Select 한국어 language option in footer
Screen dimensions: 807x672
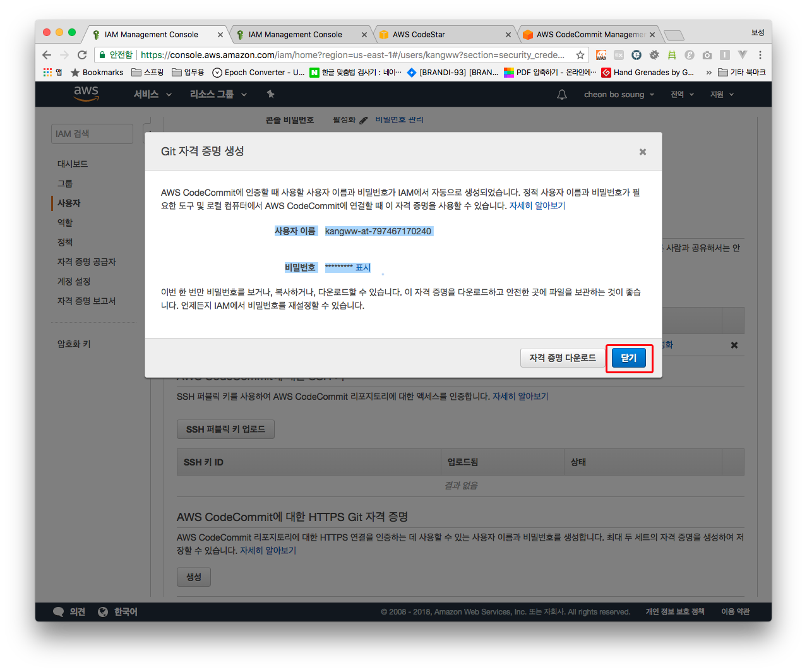pyautogui.click(x=125, y=611)
